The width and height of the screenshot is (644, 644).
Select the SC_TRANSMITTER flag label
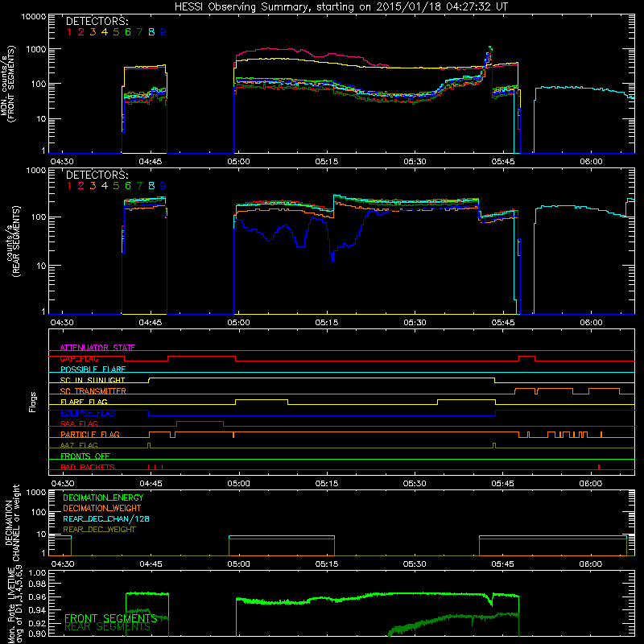coord(93,391)
